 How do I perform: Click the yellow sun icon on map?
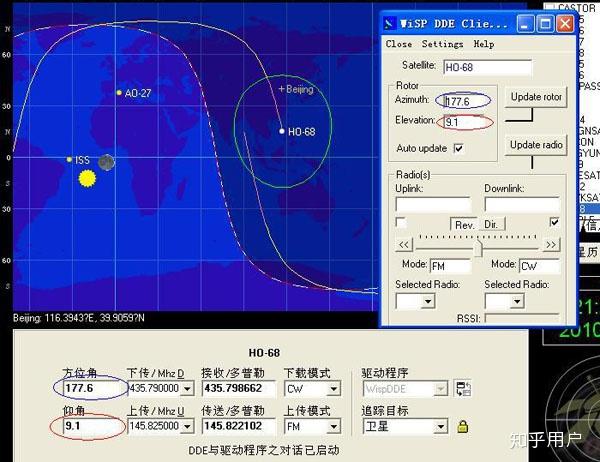[87, 178]
